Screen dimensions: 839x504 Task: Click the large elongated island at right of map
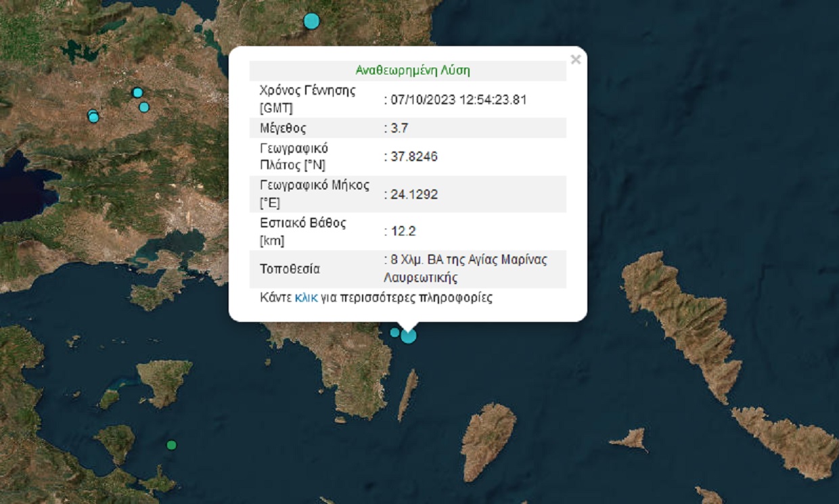(683, 318)
